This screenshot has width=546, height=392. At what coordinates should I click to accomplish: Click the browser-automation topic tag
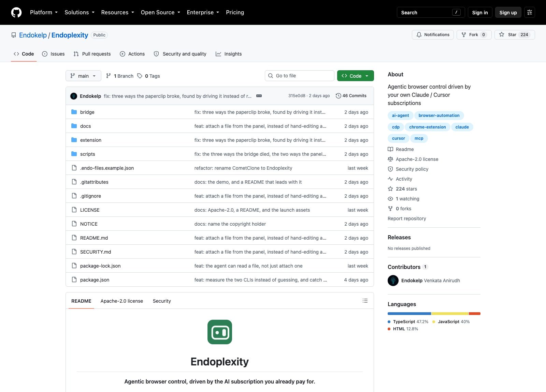click(439, 116)
